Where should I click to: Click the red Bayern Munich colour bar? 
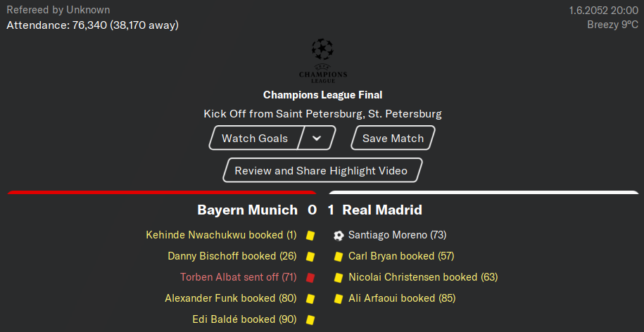pyautogui.click(x=162, y=193)
